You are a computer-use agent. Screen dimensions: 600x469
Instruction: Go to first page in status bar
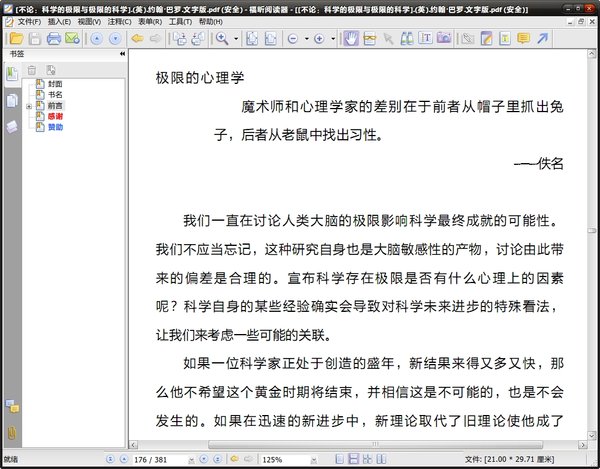(110, 459)
